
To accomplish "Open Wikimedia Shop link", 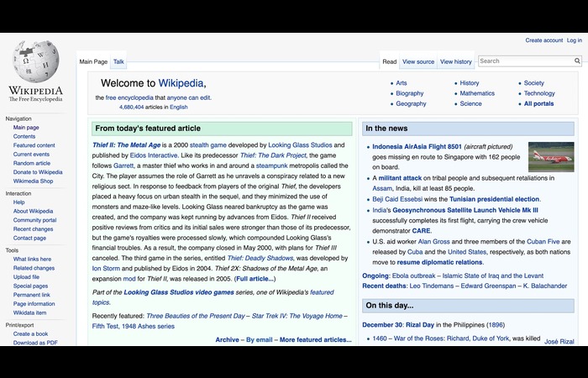I will coord(33,181).
